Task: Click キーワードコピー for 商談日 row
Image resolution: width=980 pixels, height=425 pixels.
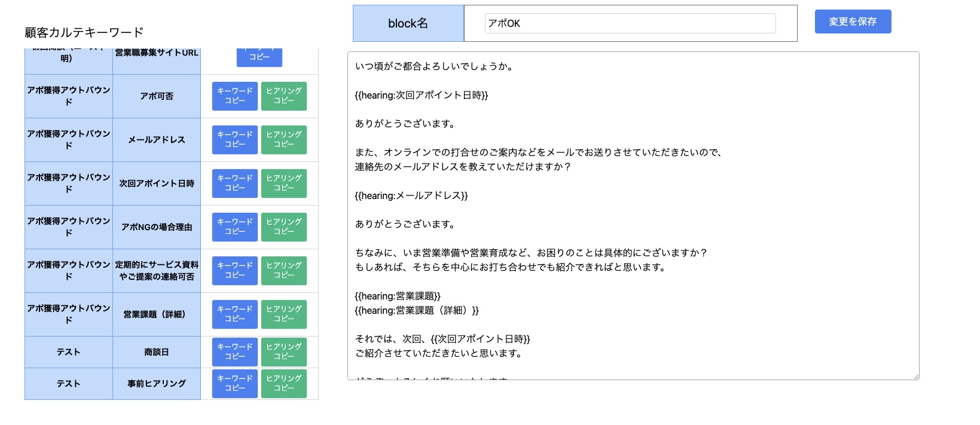Action: tap(234, 352)
